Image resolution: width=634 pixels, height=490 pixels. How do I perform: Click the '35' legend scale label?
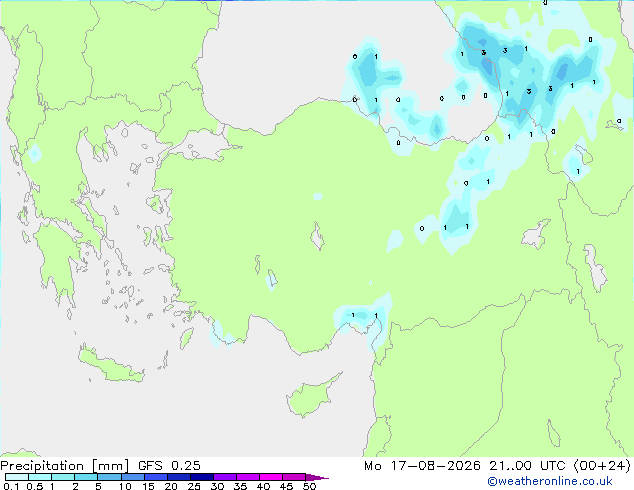(x=240, y=486)
